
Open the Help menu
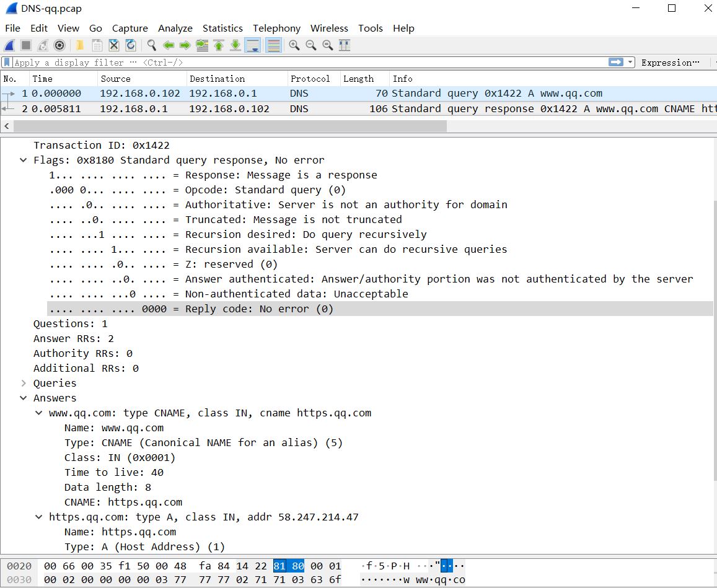pyautogui.click(x=403, y=29)
